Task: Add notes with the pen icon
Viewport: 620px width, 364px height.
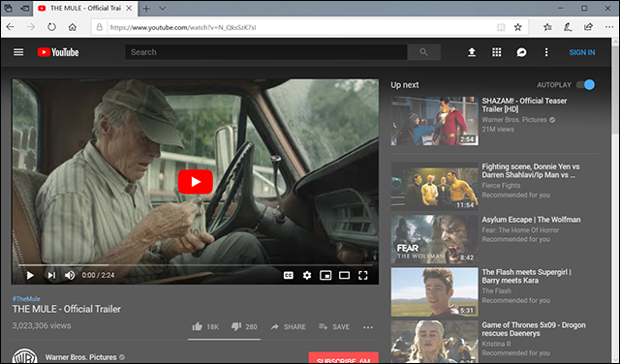Action: 568,27
